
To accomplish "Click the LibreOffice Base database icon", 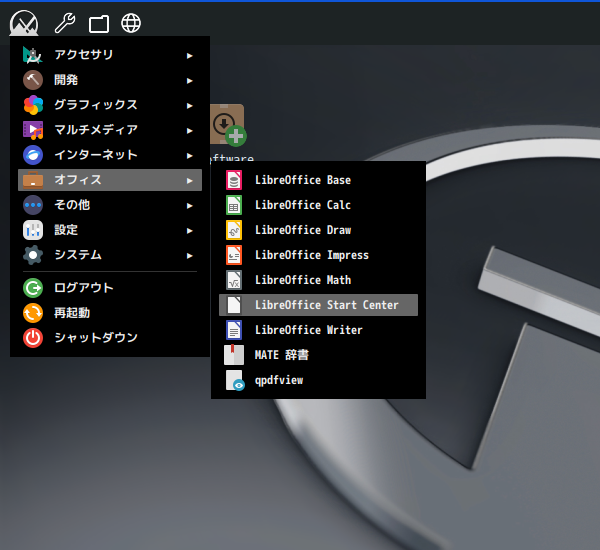I will click(x=234, y=180).
